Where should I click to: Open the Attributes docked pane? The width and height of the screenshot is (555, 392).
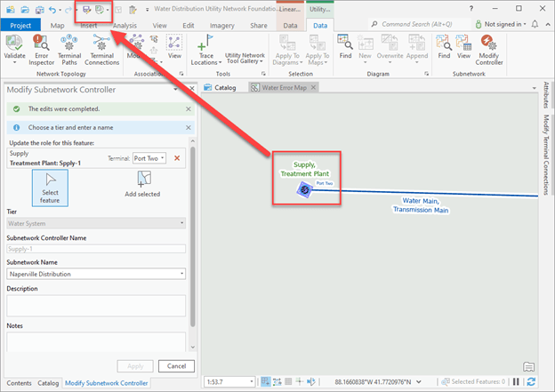point(546,95)
